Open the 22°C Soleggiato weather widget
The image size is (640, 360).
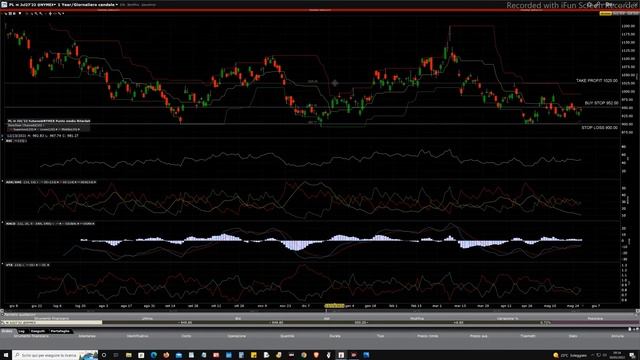pyautogui.click(x=569, y=356)
